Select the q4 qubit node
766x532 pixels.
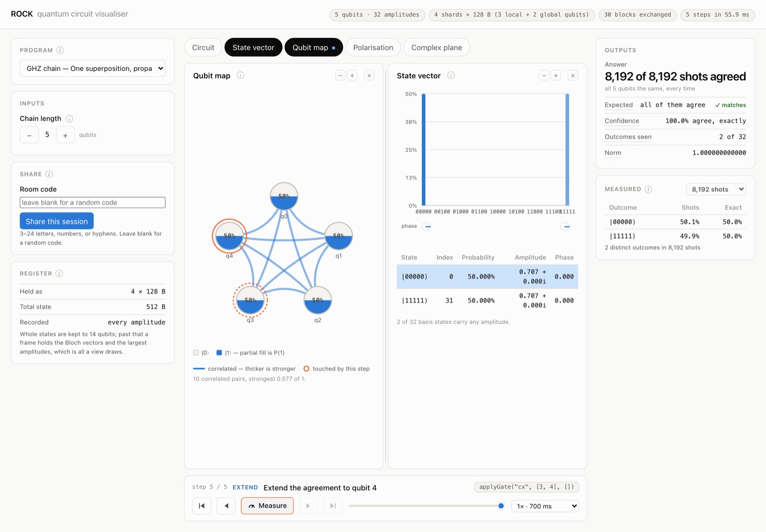click(x=229, y=236)
